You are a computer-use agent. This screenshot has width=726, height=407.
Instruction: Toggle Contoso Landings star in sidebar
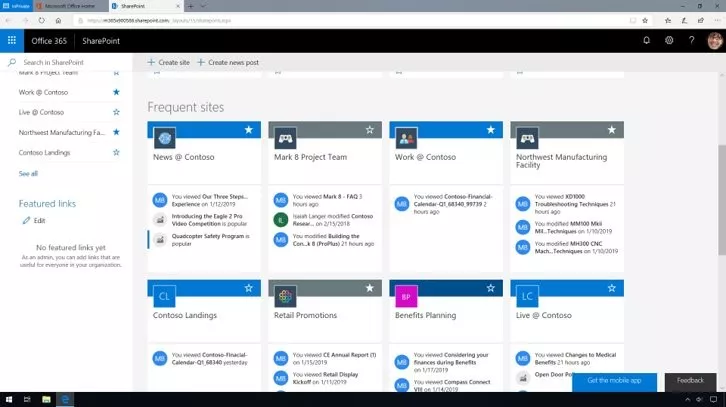116,152
